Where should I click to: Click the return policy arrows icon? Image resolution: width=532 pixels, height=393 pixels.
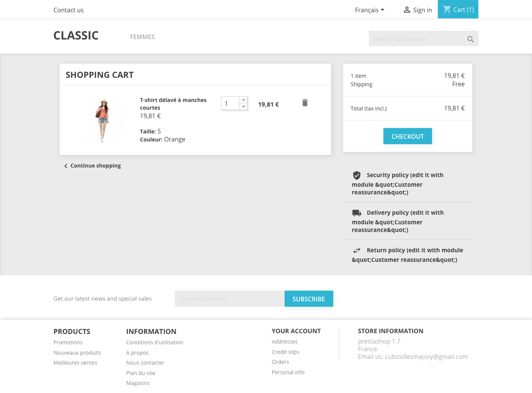click(357, 250)
